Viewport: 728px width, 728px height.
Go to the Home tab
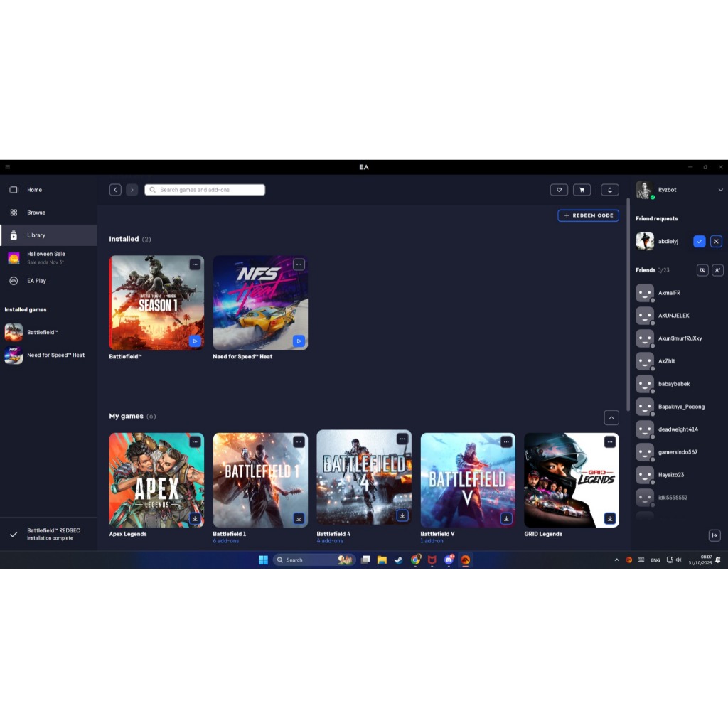[34, 190]
